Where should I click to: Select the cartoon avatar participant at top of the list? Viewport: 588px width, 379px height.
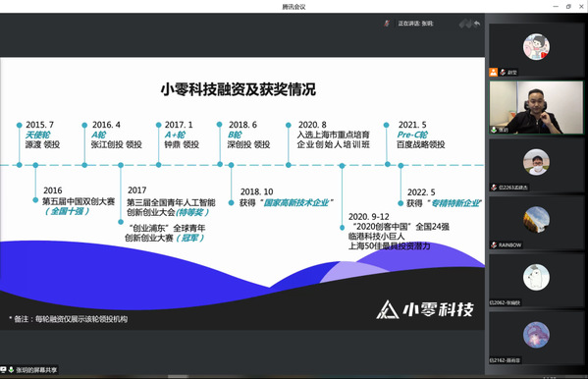536,50
